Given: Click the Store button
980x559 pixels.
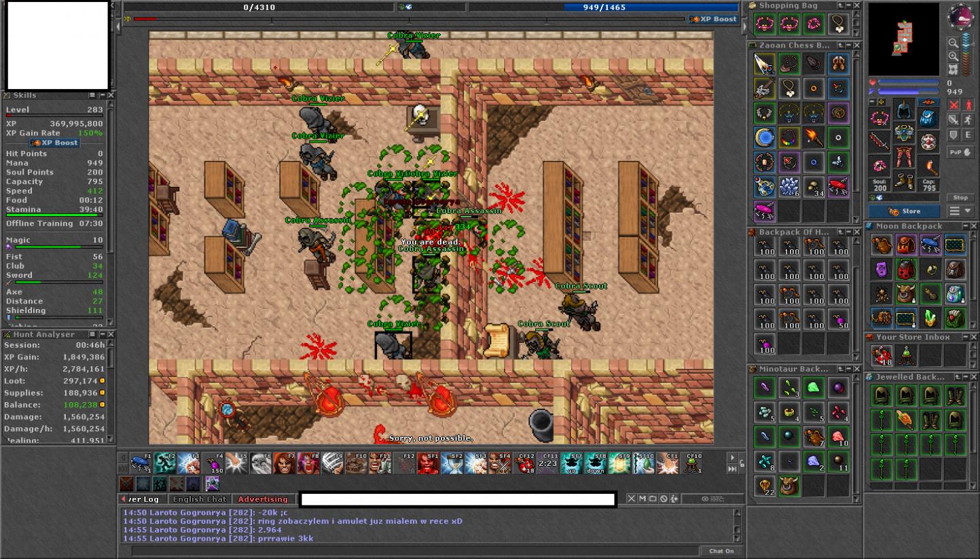Looking at the screenshot, I should (904, 211).
